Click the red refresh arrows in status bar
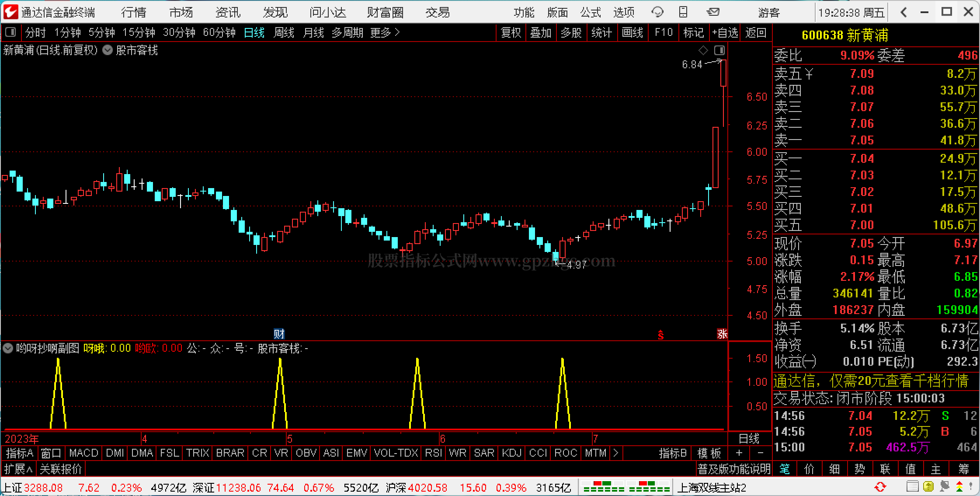 [x=880, y=487]
